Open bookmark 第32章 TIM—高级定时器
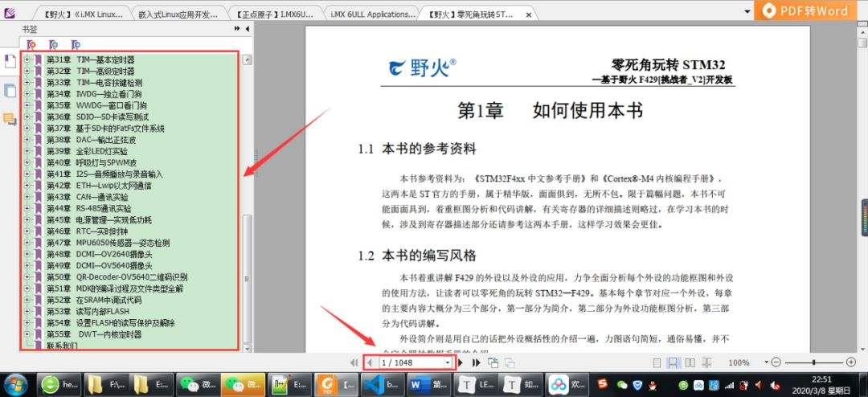 [x=90, y=71]
